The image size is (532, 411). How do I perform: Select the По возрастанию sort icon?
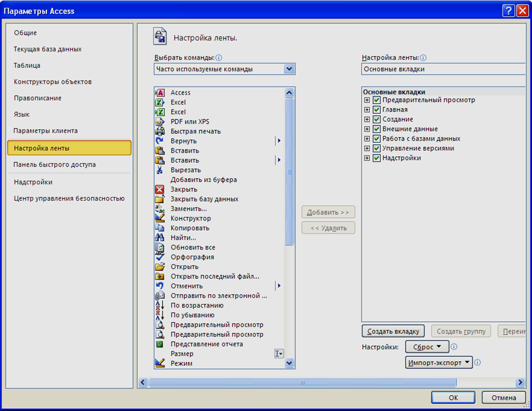point(160,305)
